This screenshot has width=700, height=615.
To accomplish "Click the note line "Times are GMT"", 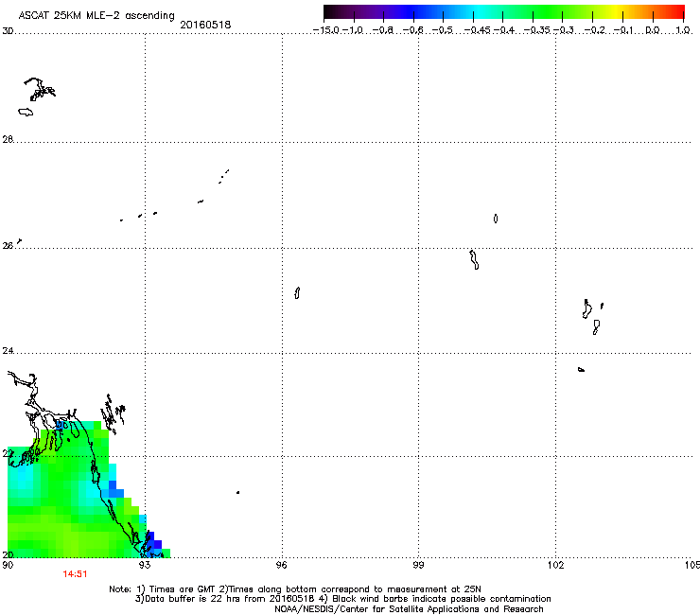I will coord(183,589).
